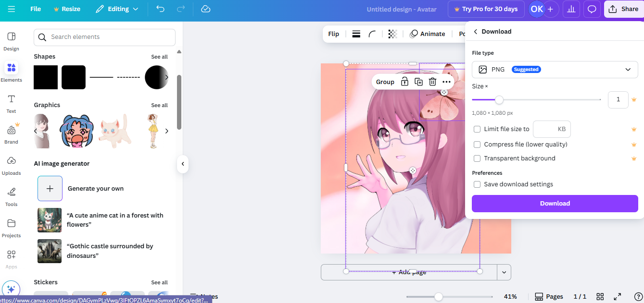Screen dimensions: 644x303
Task: Open the Elements panel in the sidebar
Action: click(x=11, y=71)
